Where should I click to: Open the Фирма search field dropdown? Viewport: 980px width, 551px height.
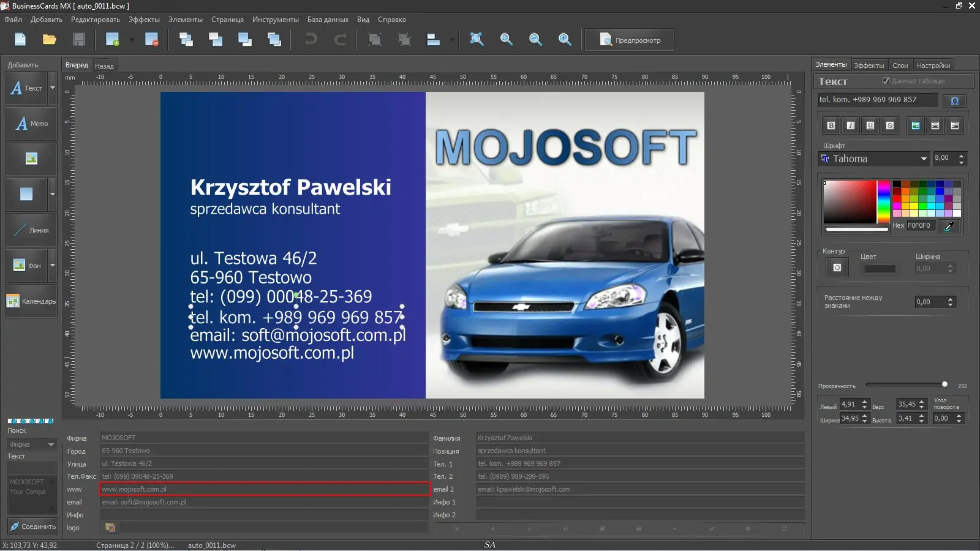pos(51,444)
